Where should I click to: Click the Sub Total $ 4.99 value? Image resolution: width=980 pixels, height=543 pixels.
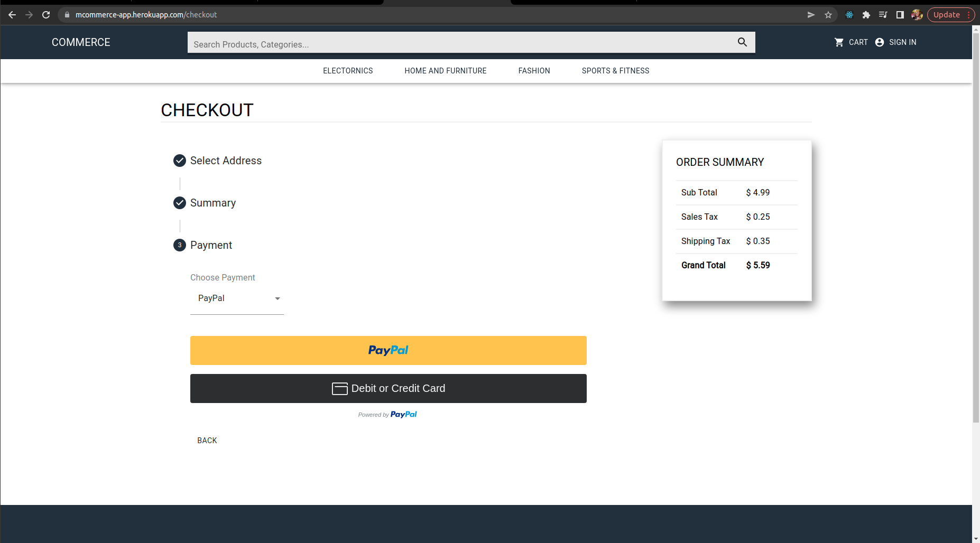pos(758,192)
